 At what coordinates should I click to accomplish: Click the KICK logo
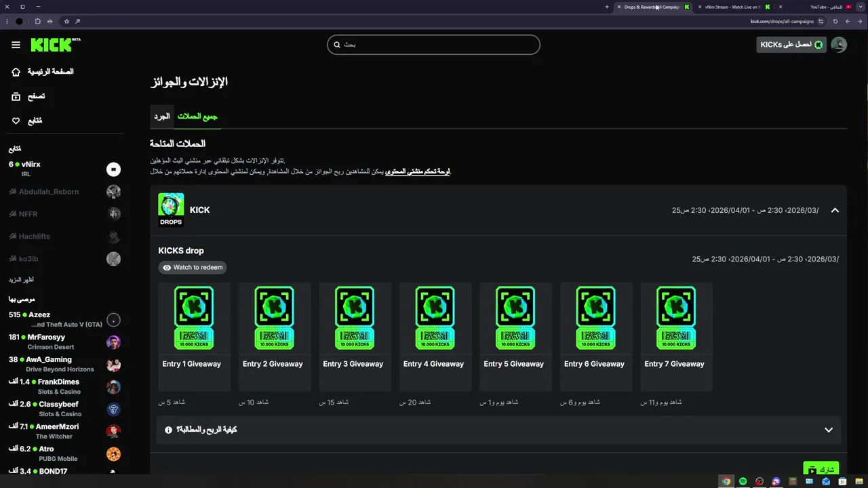point(55,45)
